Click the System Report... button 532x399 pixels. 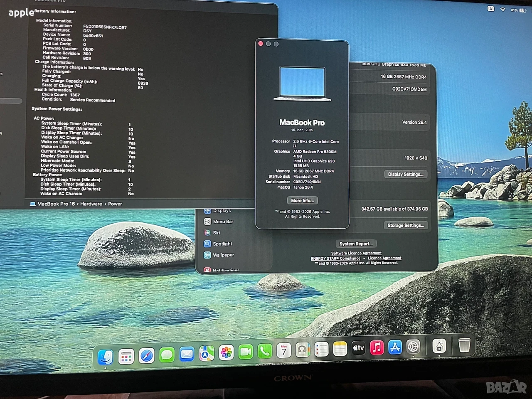[356, 244]
